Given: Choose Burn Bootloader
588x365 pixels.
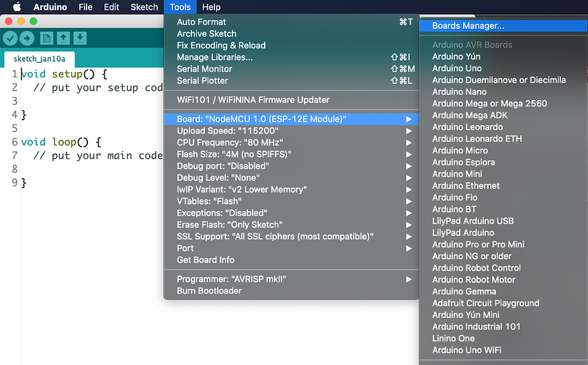Looking at the screenshot, I should point(291,291).
